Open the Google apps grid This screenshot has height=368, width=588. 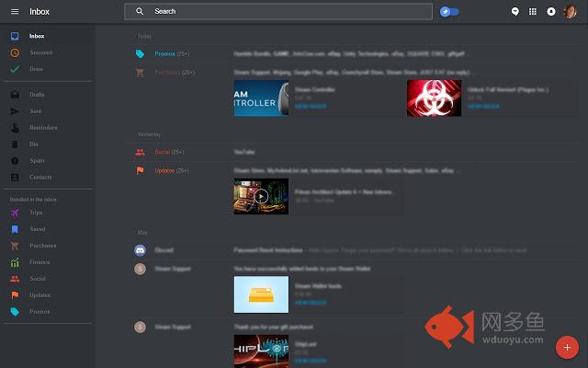pos(533,12)
